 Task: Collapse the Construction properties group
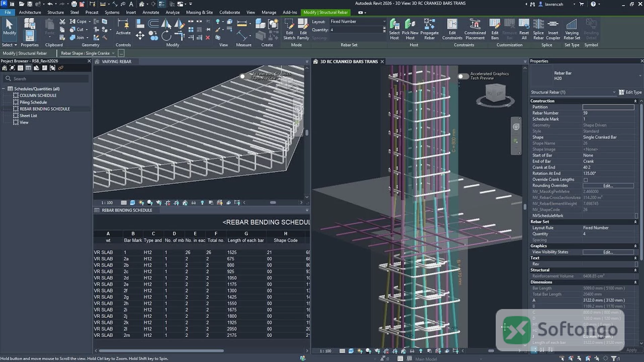pos(635,101)
